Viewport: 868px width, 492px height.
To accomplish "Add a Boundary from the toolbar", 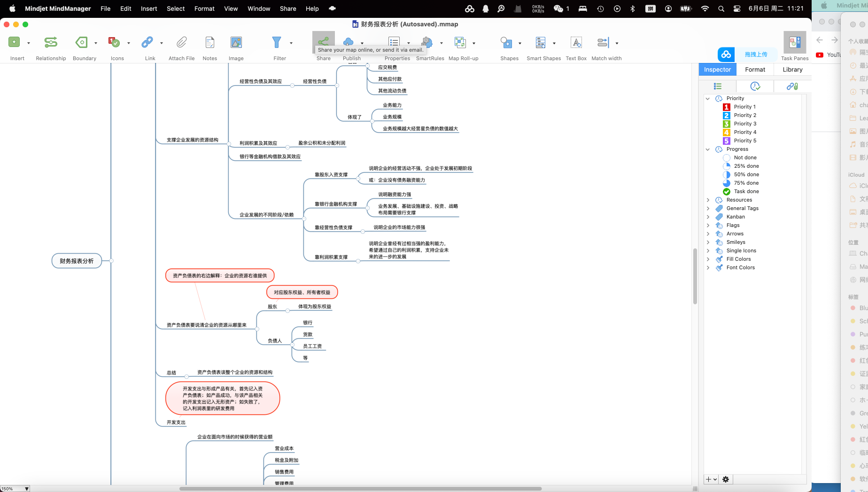I will (81, 42).
